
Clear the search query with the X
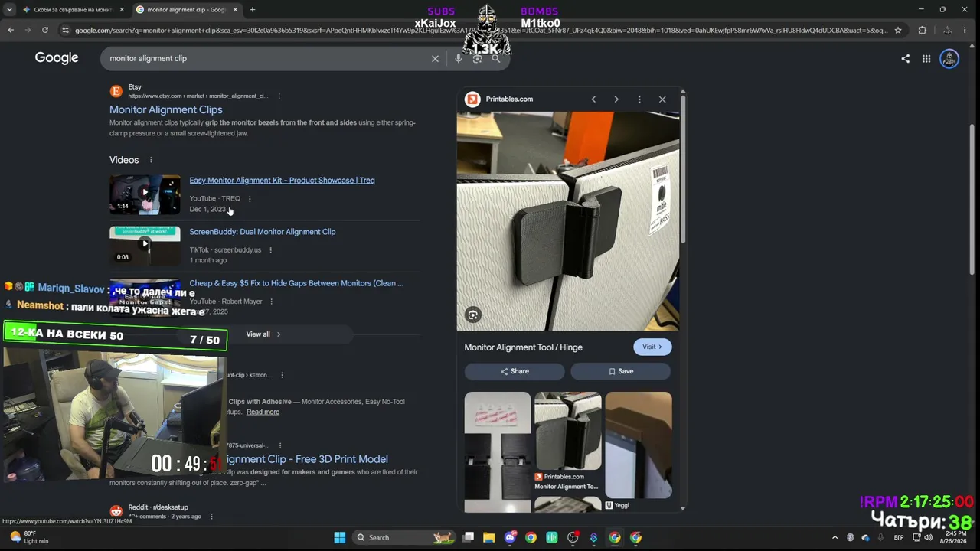point(435,58)
